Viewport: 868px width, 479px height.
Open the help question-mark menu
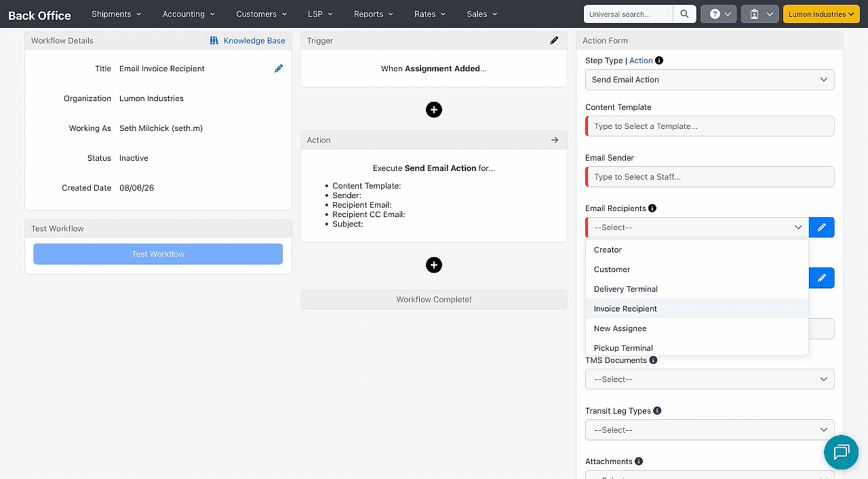[719, 14]
